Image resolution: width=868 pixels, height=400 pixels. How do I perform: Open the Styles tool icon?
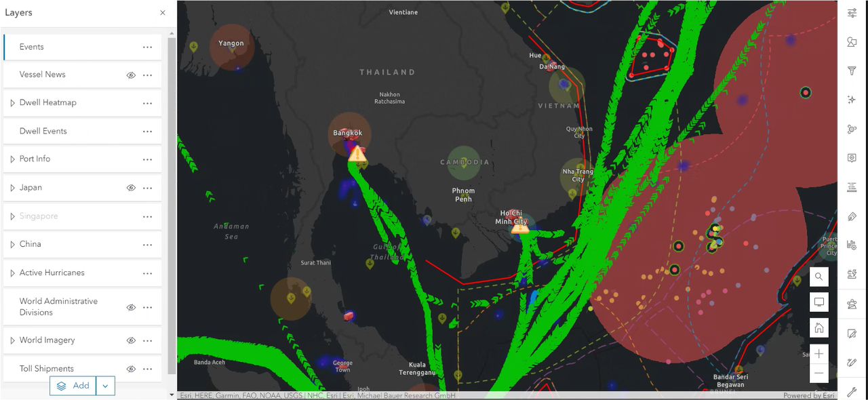click(851, 42)
